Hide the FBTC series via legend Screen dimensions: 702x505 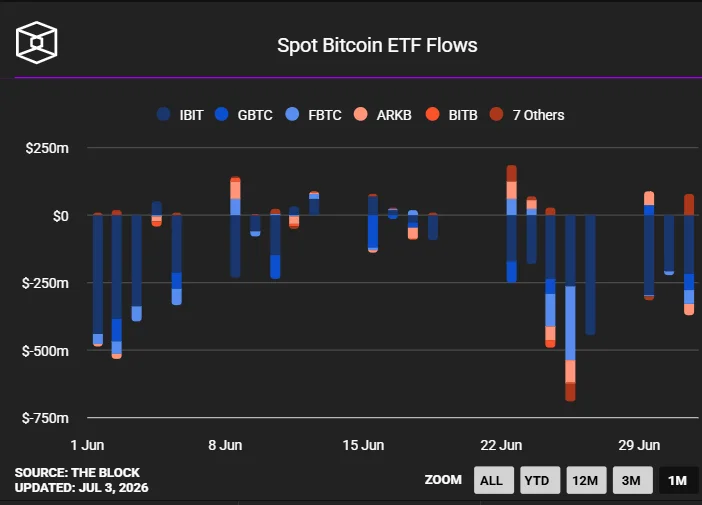coord(313,115)
